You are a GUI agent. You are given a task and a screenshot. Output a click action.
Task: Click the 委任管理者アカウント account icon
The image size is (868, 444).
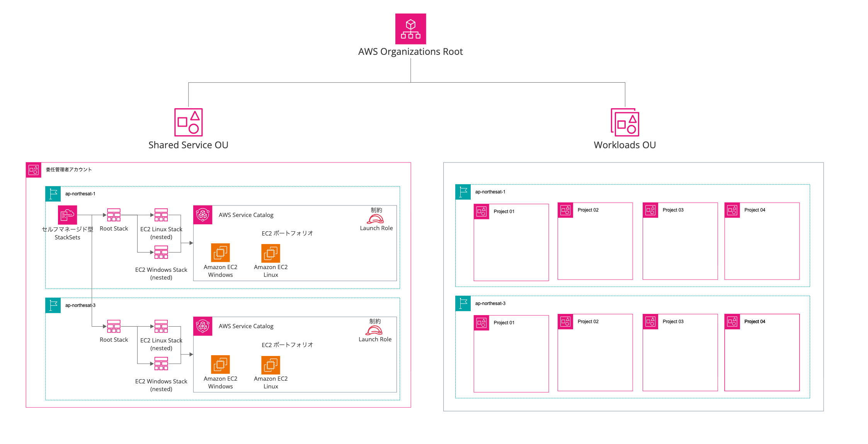point(33,169)
